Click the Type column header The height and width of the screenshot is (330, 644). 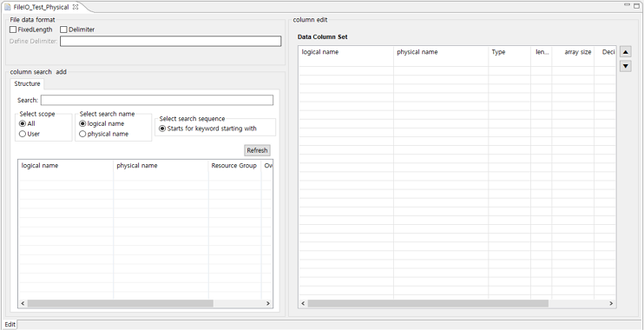pyautogui.click(x=509, y=52)
